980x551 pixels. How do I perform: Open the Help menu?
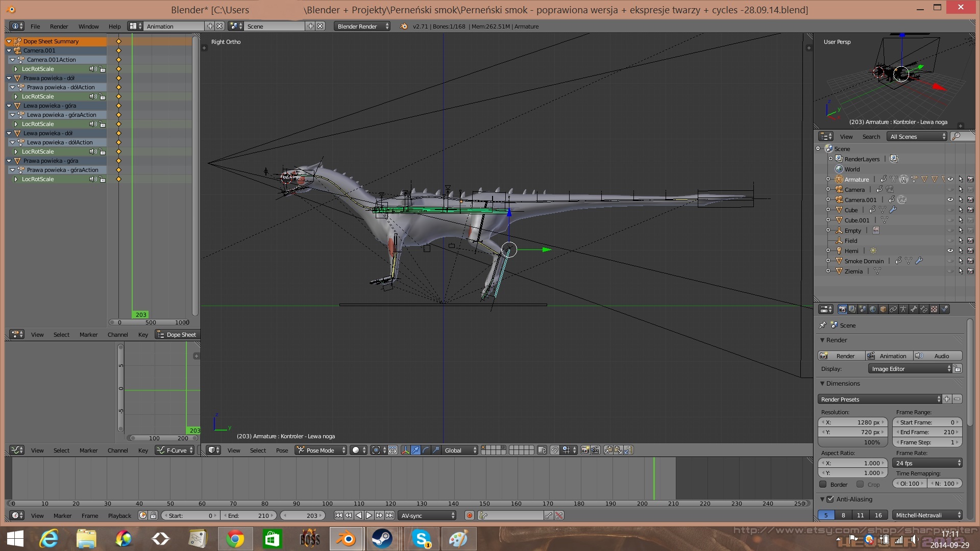tap(114, 26)
